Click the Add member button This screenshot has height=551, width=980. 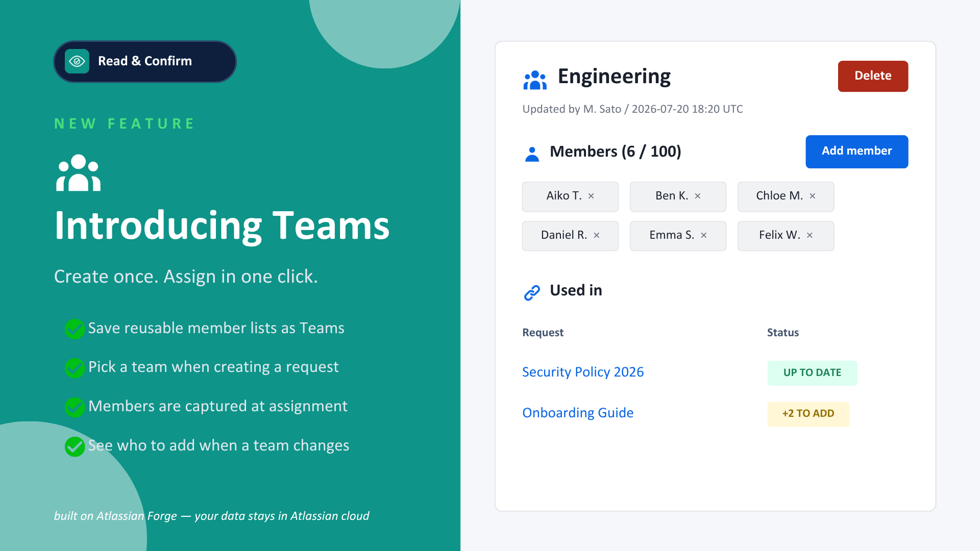pyautogui.click(x=856, y=152)
